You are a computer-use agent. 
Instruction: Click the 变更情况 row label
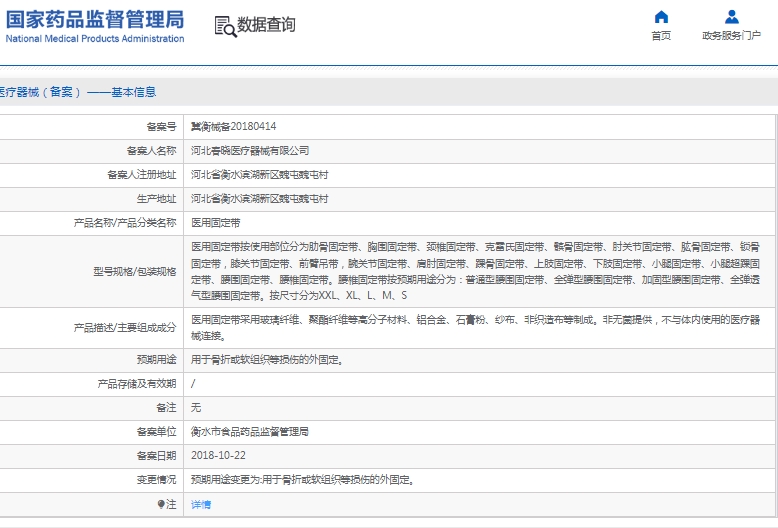point(156,479)
